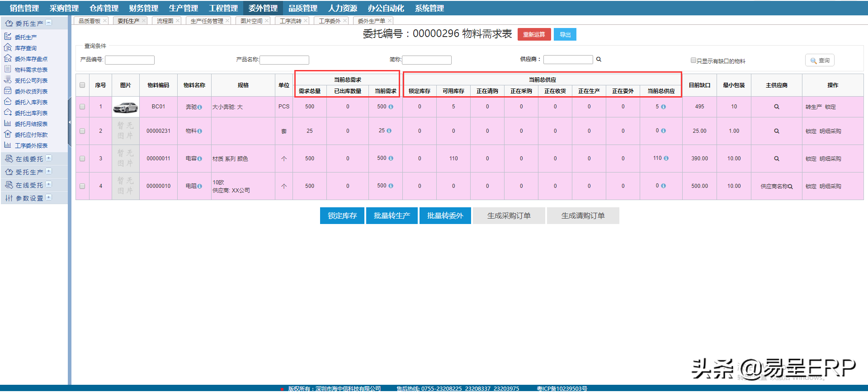This screenshot has height=392, width=868.
Task: Expand the 参数设置 sidebar section
Action: click(49, 197)
